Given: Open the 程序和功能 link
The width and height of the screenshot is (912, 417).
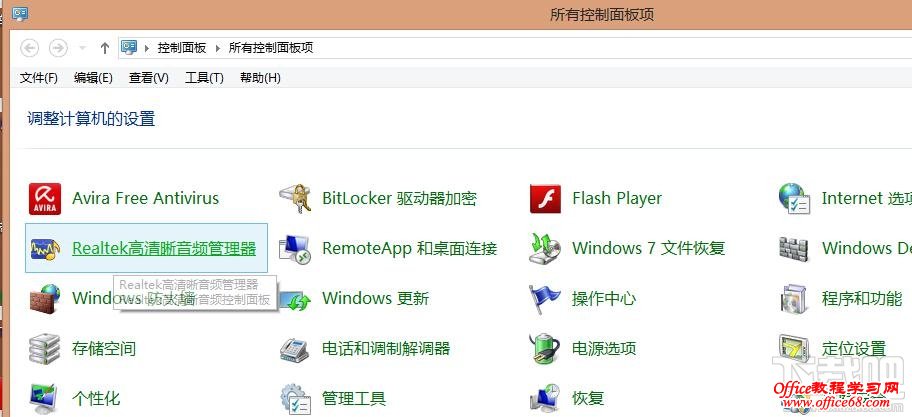Looking at the screenshot, I should 862,299.
